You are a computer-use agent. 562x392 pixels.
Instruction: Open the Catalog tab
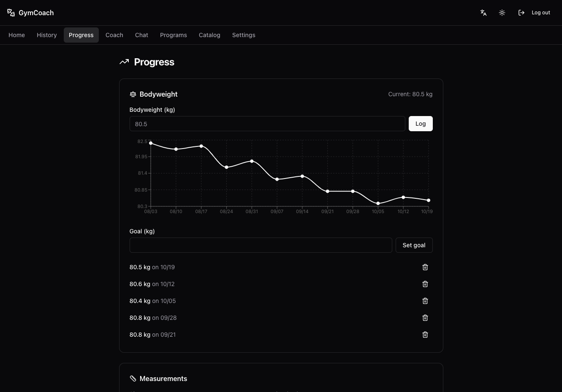point(209,35)
